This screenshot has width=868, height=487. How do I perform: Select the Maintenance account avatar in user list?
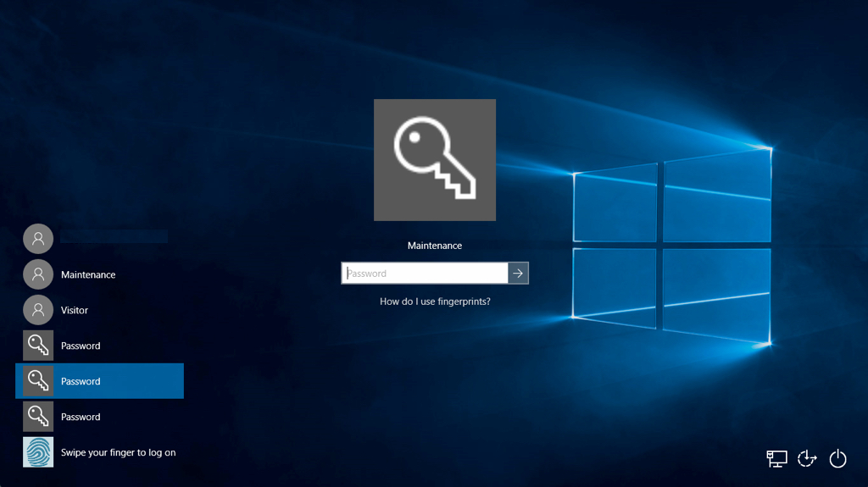(x=38, y=274)
